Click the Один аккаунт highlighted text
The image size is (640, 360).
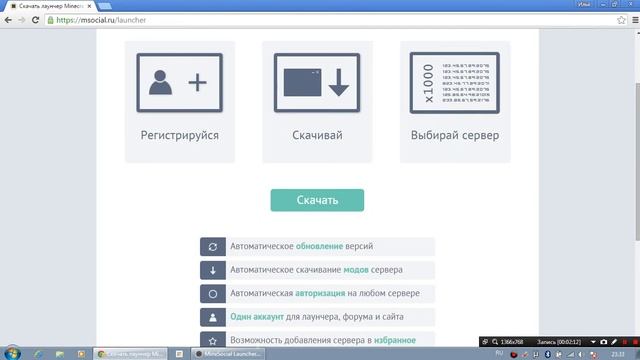pos(257,317)
